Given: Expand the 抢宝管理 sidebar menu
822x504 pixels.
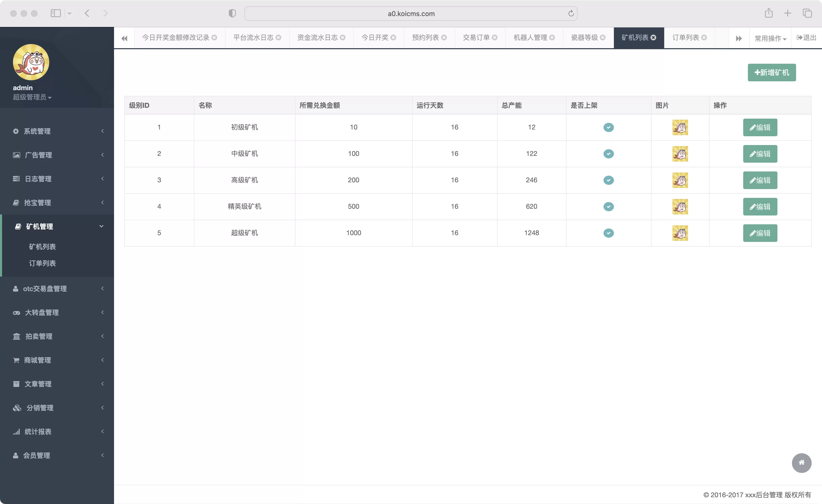Looking at the screenshot, I should pos(57,203).
